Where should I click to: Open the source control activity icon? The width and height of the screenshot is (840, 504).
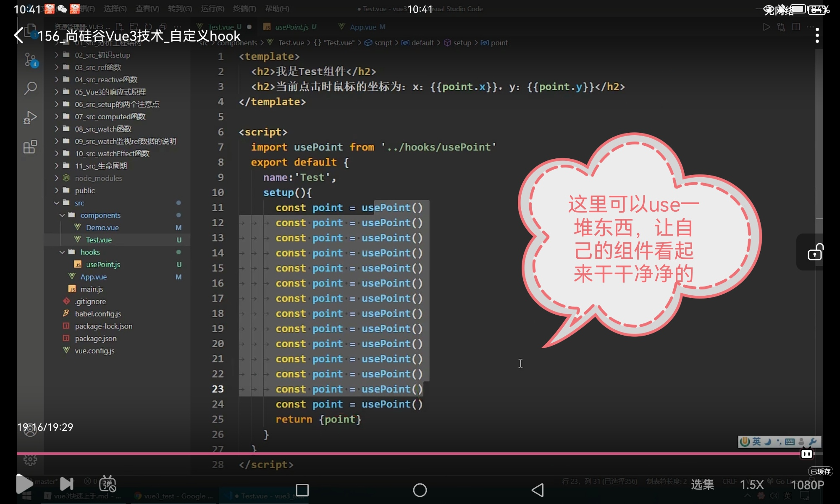tap(30, 60)
